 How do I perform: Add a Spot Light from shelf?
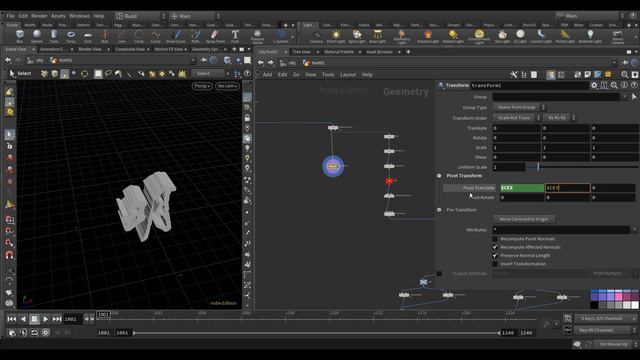357,36
